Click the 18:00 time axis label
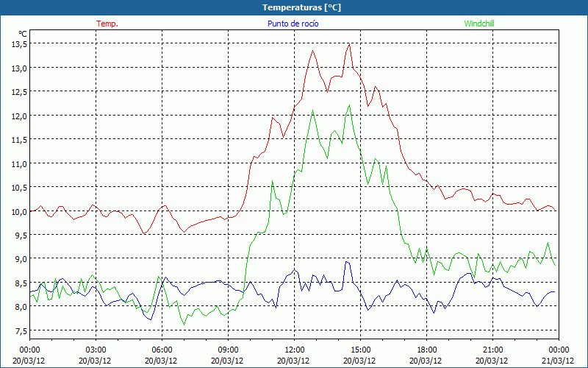588x368 pixels. click(x=426, y=350)
